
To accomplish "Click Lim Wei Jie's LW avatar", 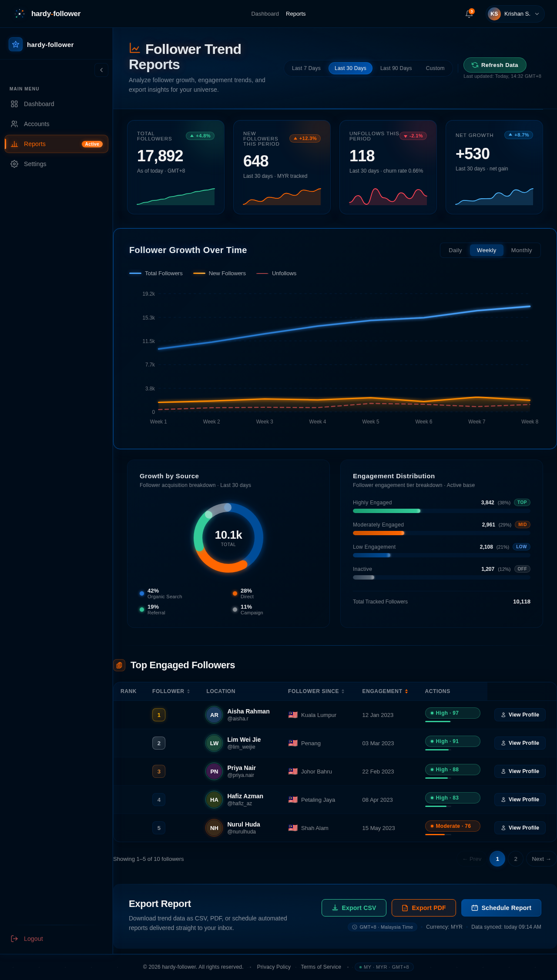I will (214, 743).
